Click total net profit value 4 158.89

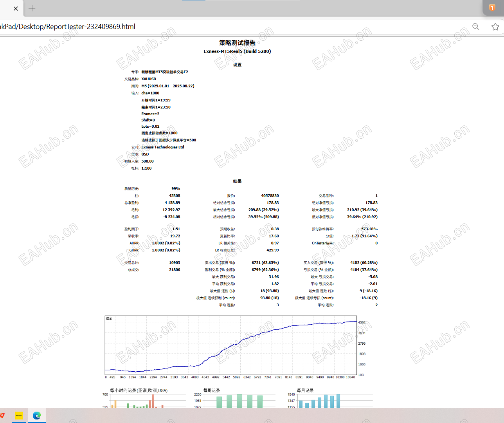(173, 203)
